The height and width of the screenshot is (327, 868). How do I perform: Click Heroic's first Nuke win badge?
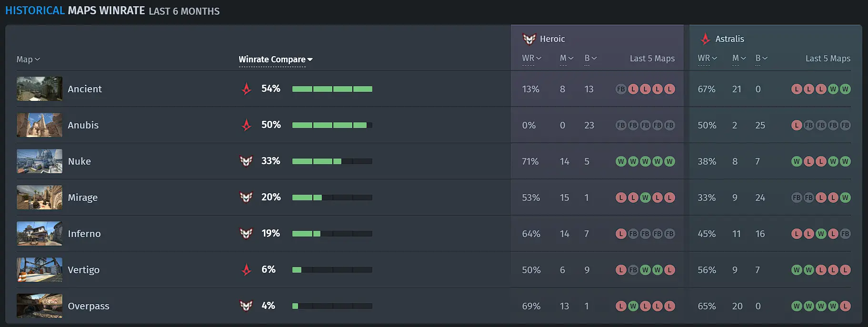[x=620, y=161]
